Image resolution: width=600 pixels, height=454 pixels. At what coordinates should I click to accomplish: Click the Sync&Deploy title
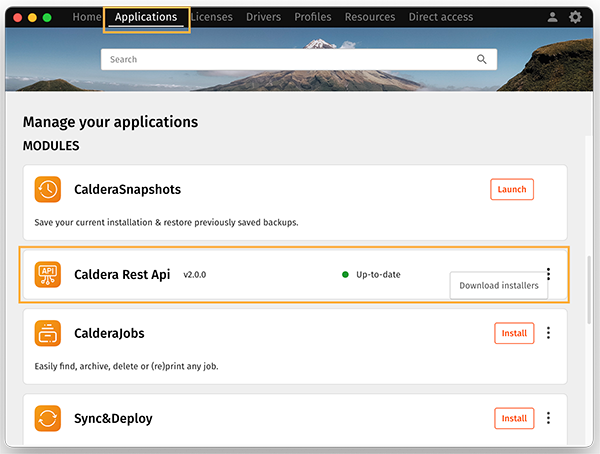113,418
